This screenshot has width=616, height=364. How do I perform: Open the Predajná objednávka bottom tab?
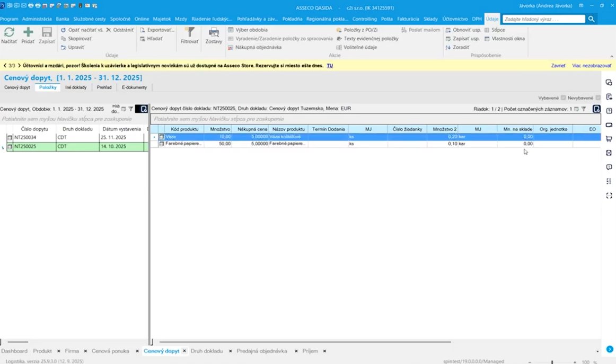pos(262,351)
